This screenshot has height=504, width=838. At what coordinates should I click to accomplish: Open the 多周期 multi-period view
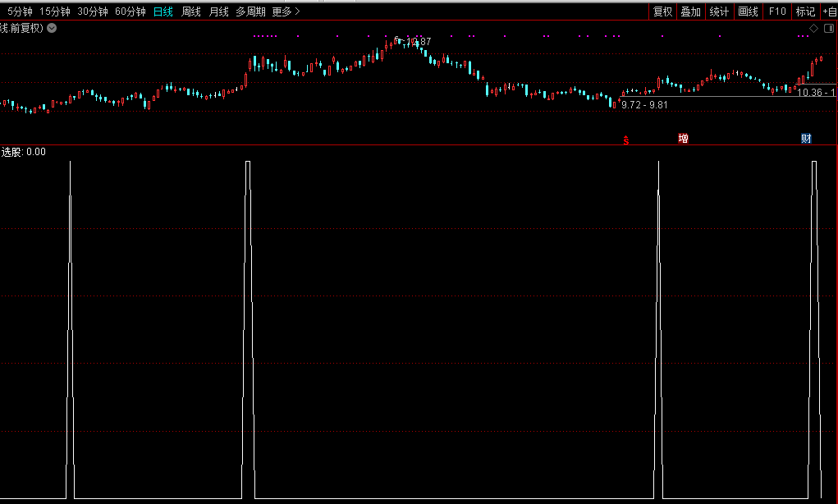(x=251, y=11)
